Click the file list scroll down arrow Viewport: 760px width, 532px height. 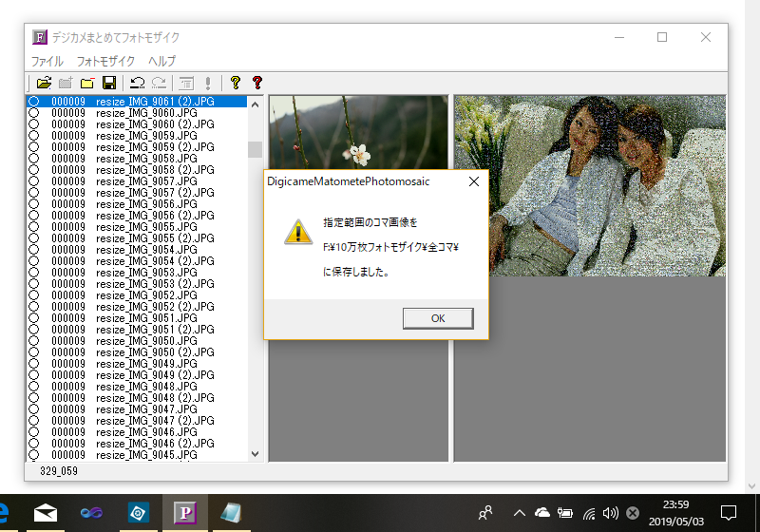[255, 454]
